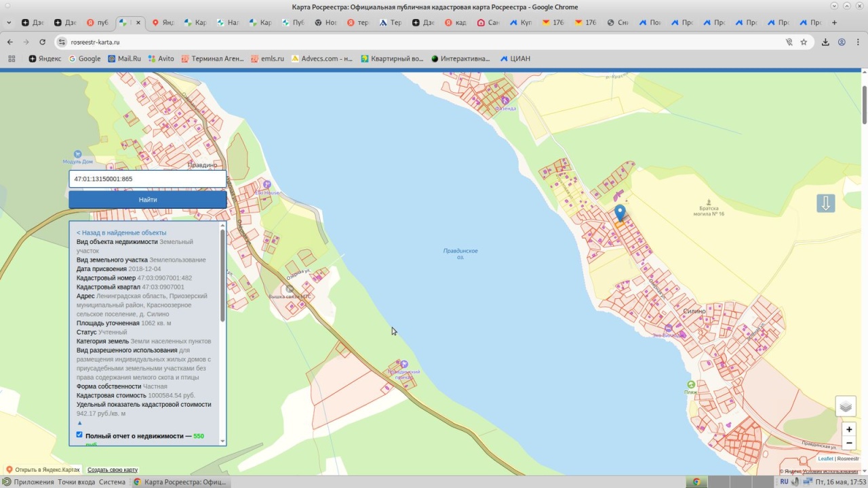Click the Пляж beach marker on the map
The height and width of the screenshot is (488, 868).
point(690,385)
